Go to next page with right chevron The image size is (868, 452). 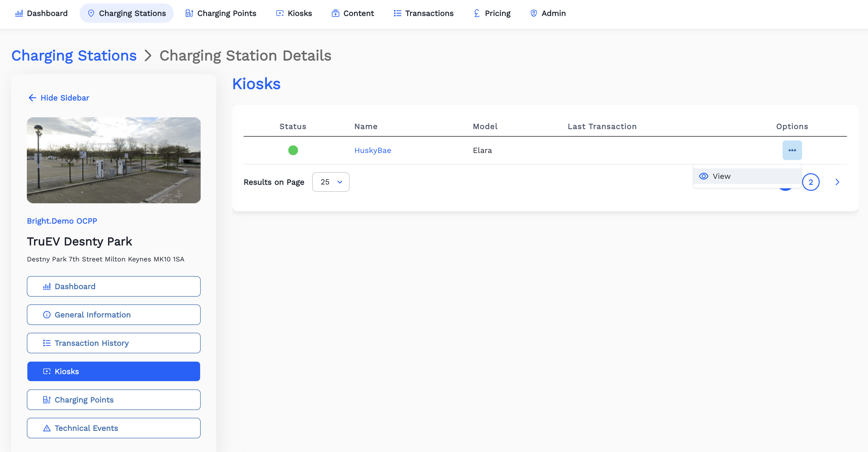[x=837, y=182]
